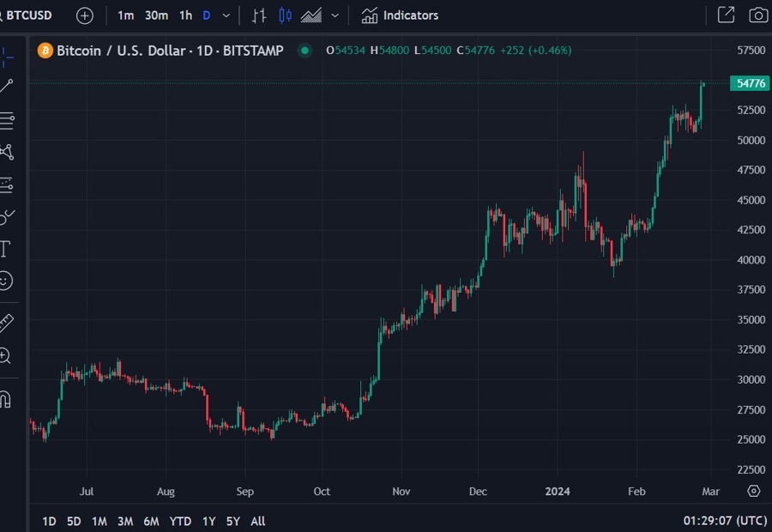Set range to All
Screen dimensions: 772x532
pyautogui.click(x=257, y=521)
